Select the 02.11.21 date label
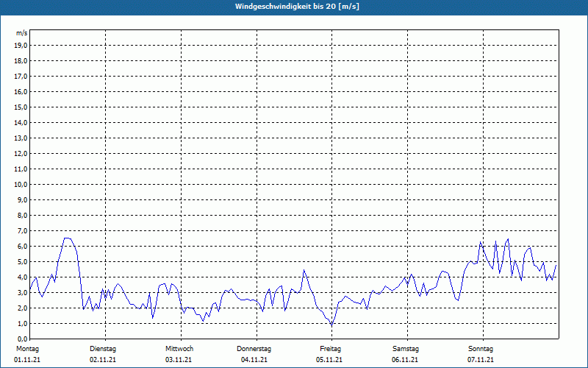588x368 pixels. pyautogui.click(x=103, y=360)
